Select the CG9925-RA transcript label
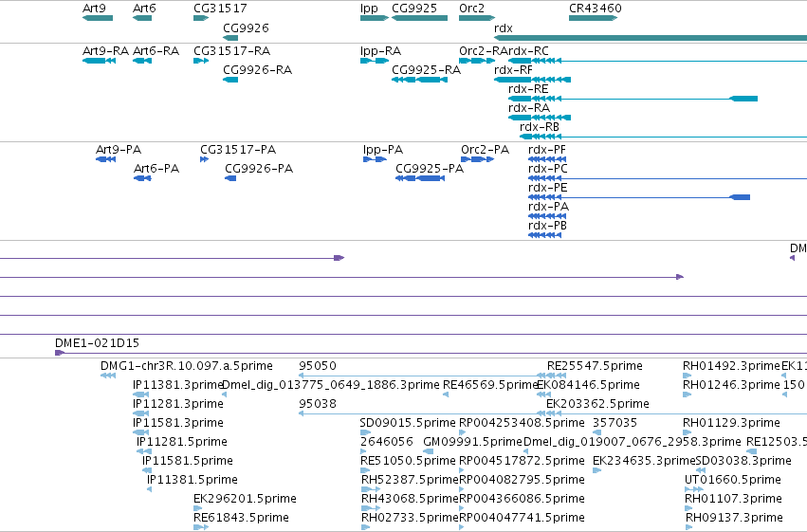This screenshot has height=532, width=807. pyautogui.click(x=426, y=70)
